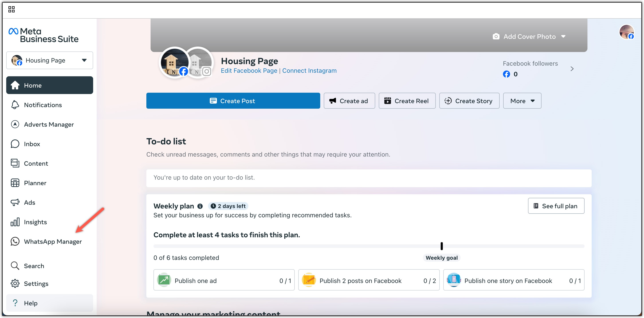
Task: Click the Create Reel button
Action: click(x=407, y=101)
